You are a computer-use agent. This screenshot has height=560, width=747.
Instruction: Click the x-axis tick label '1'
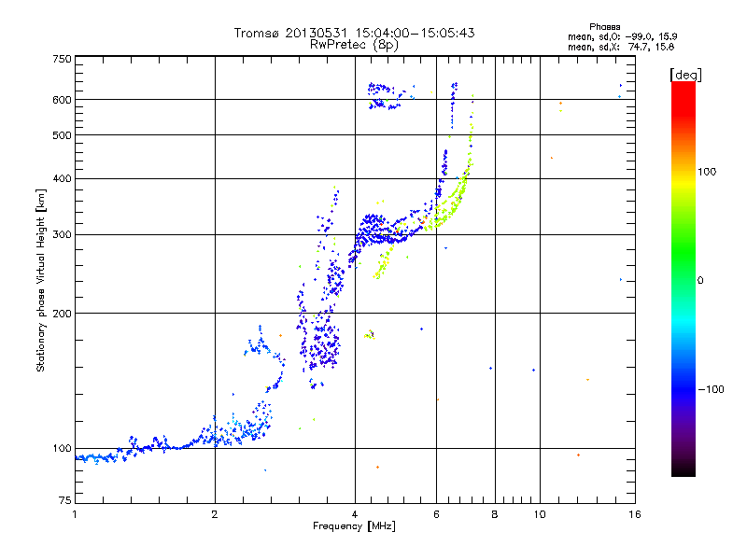[x=75, y=514]
